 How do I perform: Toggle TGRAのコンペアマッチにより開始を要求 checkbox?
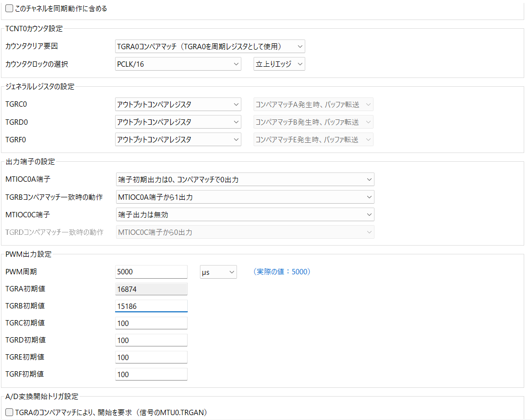coord(9,412)
